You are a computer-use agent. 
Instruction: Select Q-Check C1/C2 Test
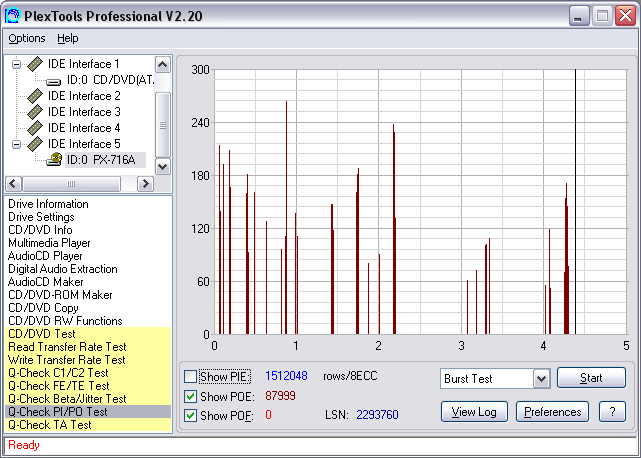(88, 373)
